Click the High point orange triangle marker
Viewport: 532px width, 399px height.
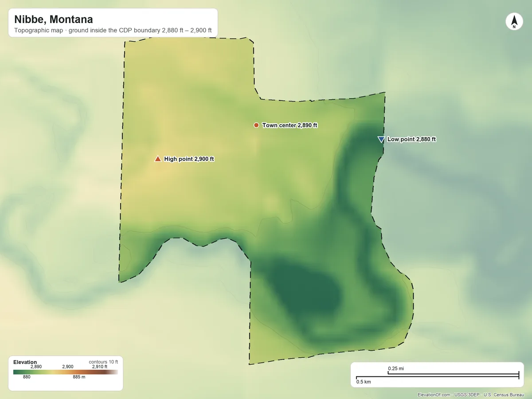click(x=158, y=159)
